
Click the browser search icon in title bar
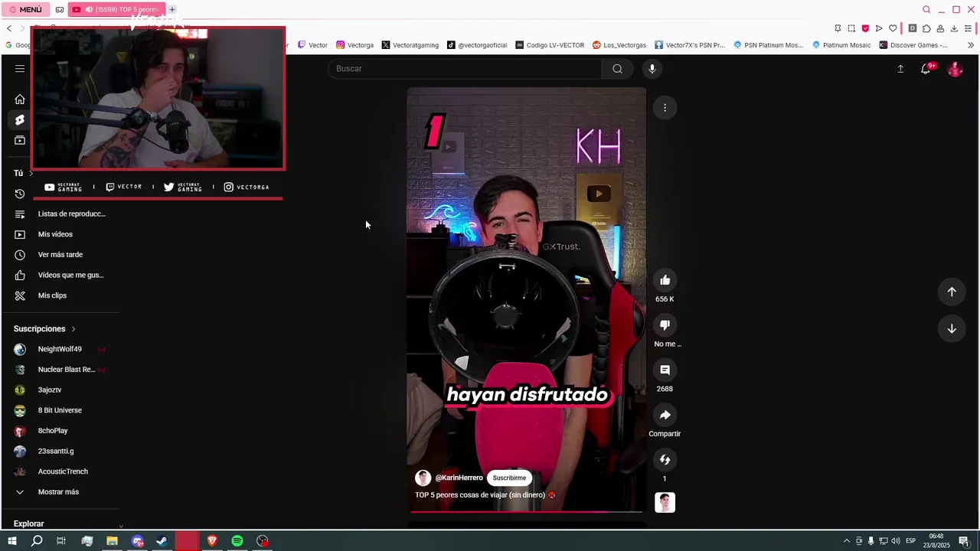click(x=926, y=10)
